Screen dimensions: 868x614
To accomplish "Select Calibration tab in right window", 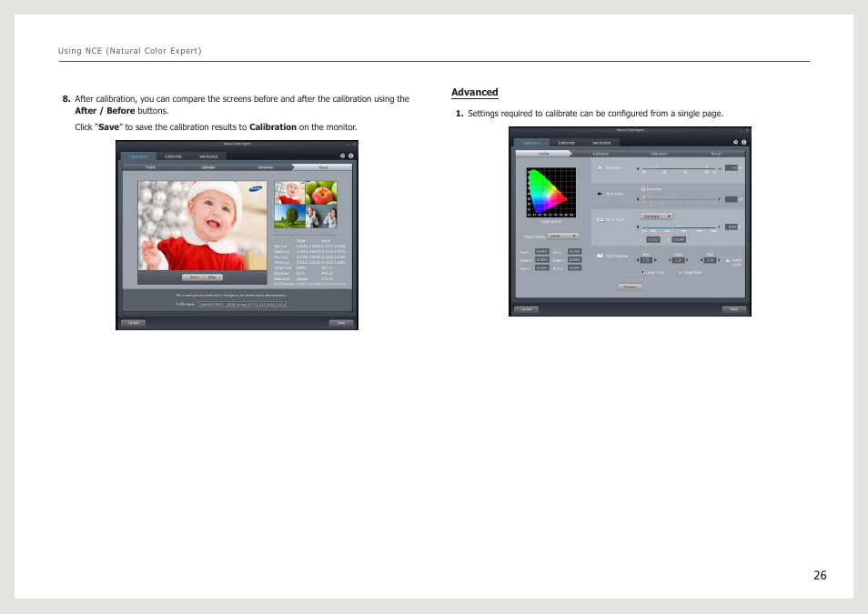I will click(x=531, y=143).
